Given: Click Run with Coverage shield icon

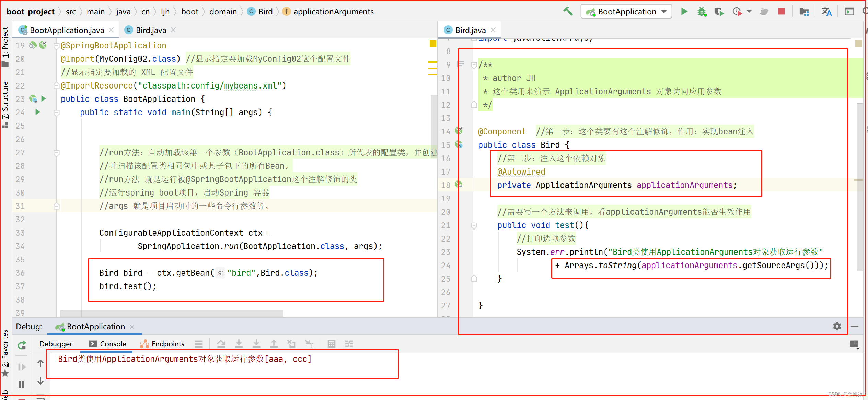Looking at the screenshot, I should click(719, 12).
